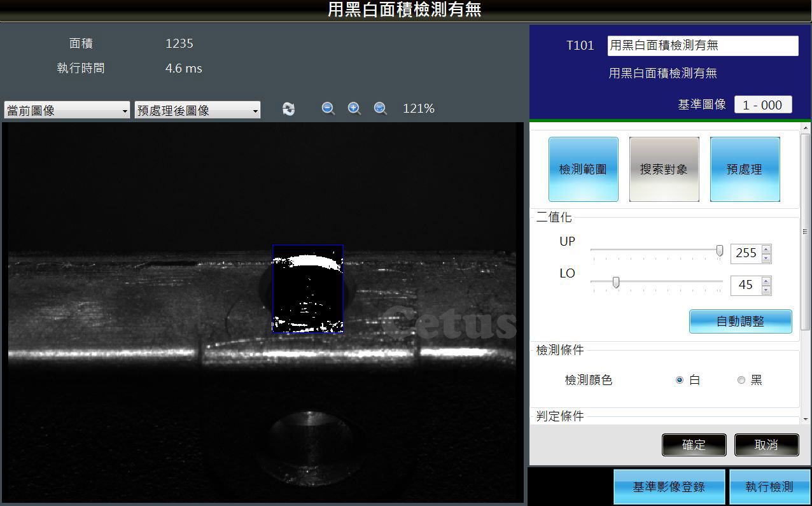Click the refresh image icon

289,109
